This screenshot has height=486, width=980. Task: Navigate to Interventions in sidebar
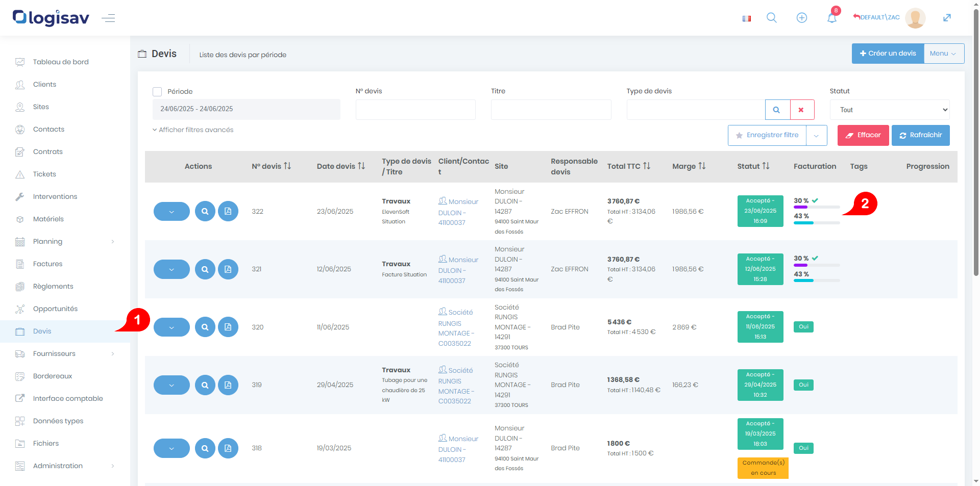tap(55, 196)
